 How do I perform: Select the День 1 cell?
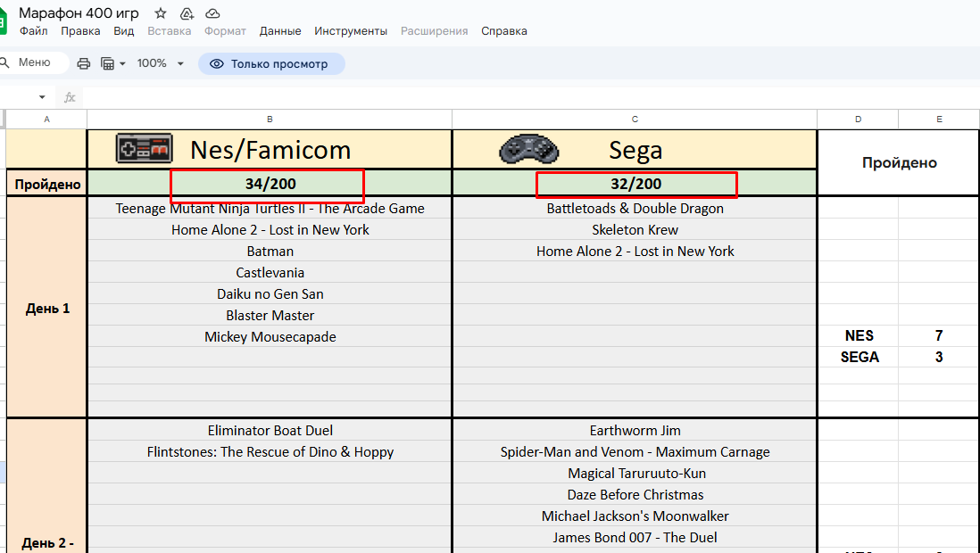(47, 308)
